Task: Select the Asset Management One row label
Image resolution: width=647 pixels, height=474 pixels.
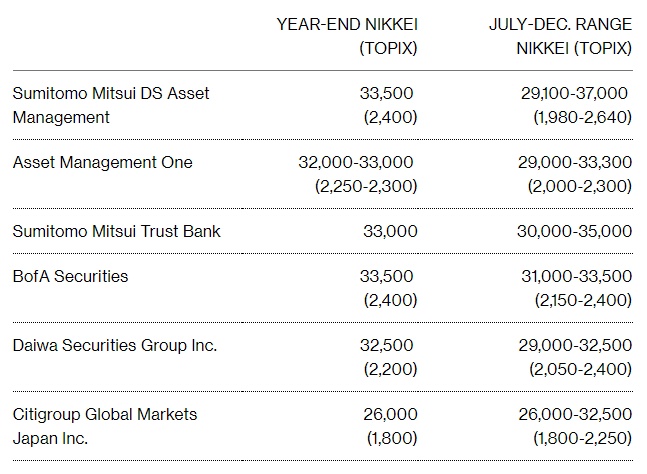Action: (x=102, y=162)
